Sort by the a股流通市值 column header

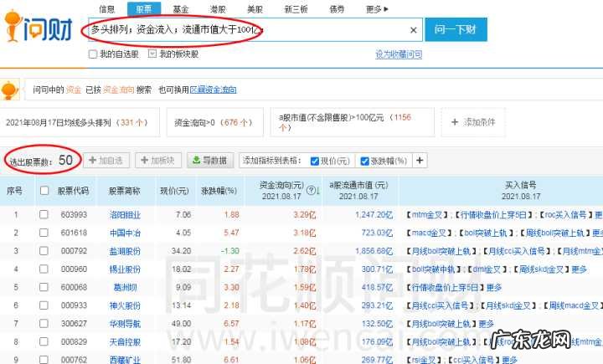click(x=358, y=190)
